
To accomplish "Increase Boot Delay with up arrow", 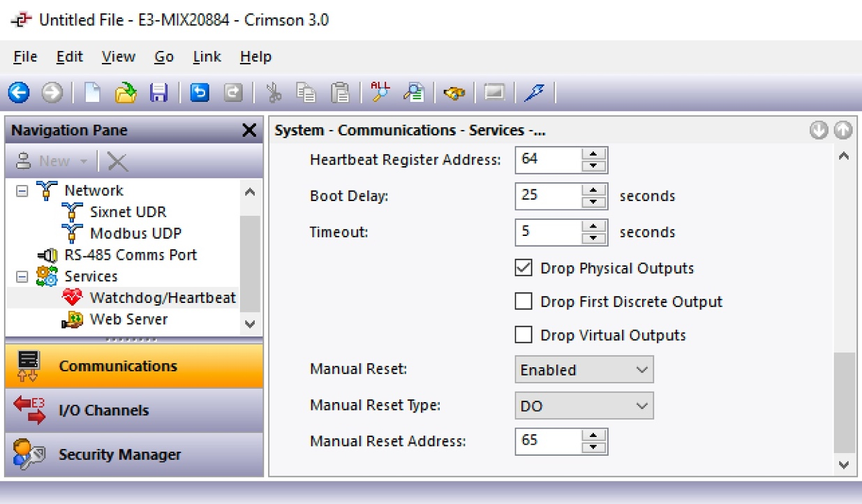I will click(594, 189).
